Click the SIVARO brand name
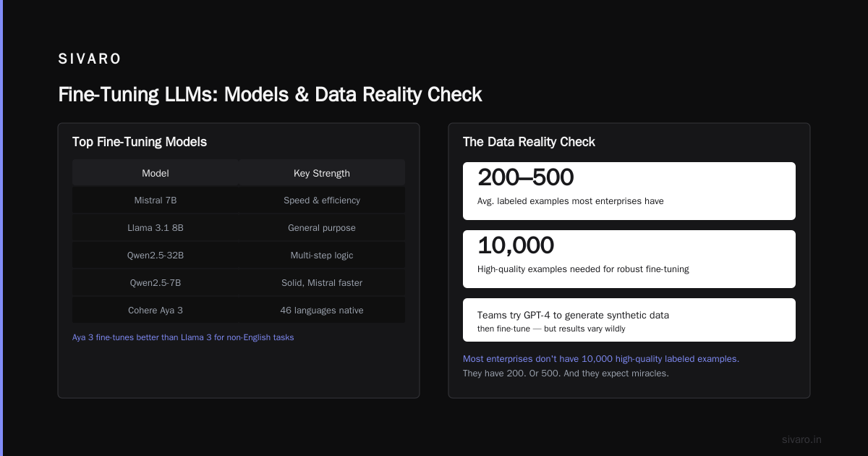 pyautogui.click(x=90, y=59)
